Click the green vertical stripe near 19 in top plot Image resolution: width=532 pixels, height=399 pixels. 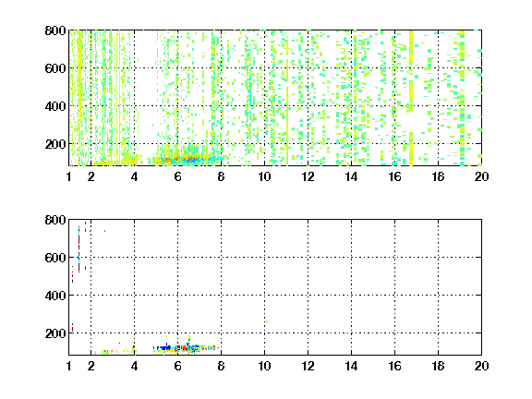462,99
